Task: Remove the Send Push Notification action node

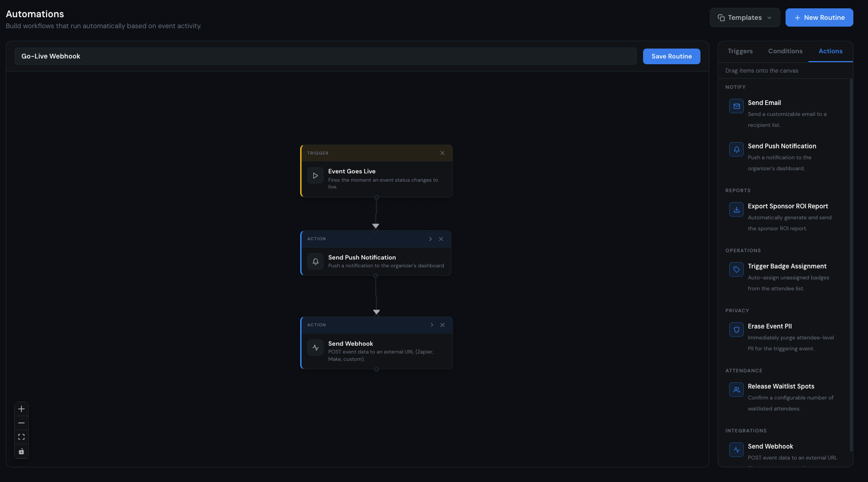Action: pyautogui.click(x=441, y=239)
